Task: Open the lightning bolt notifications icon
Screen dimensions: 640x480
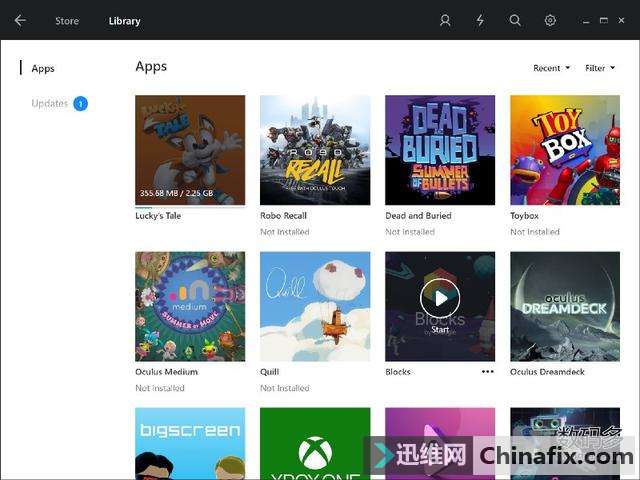Action: (x=480, y=20)
